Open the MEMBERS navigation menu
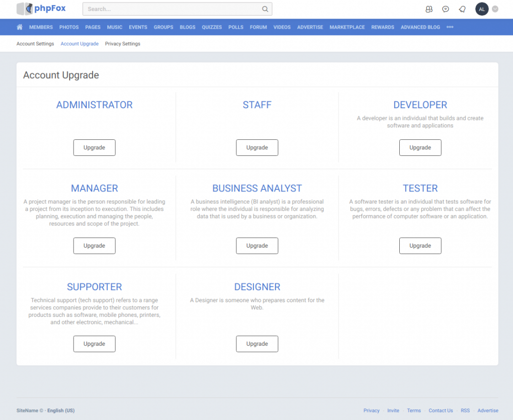Screen dimensions: 513x420 41,27
